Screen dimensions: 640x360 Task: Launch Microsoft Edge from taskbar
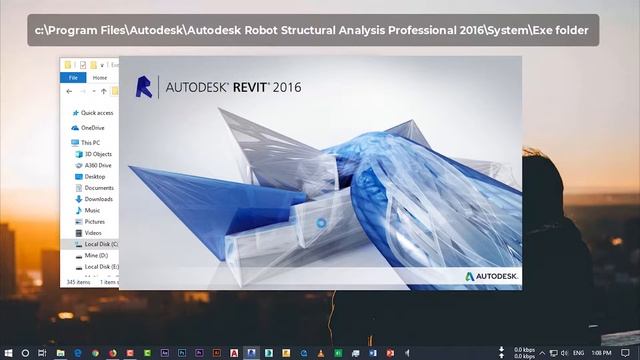point(78,353)
